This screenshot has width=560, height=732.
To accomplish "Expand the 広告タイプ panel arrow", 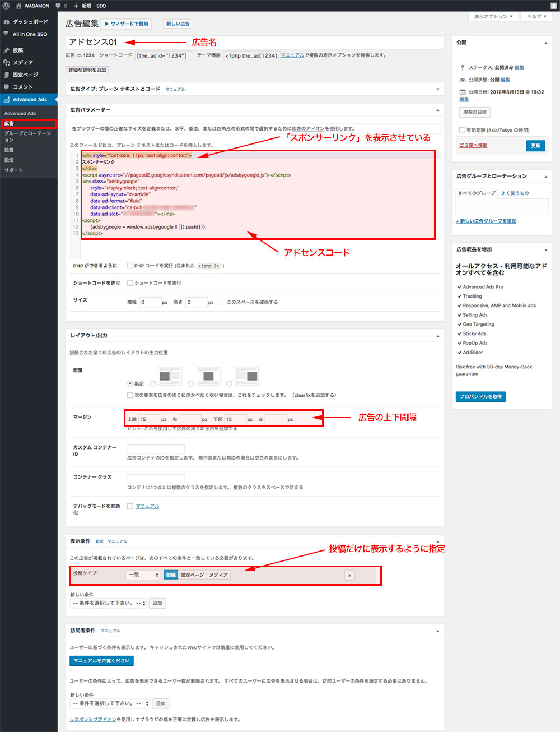I will [437, 89].
